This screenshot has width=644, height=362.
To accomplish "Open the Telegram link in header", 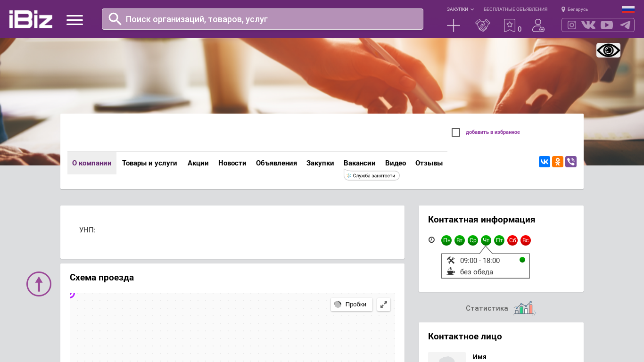I will [625, 25].
